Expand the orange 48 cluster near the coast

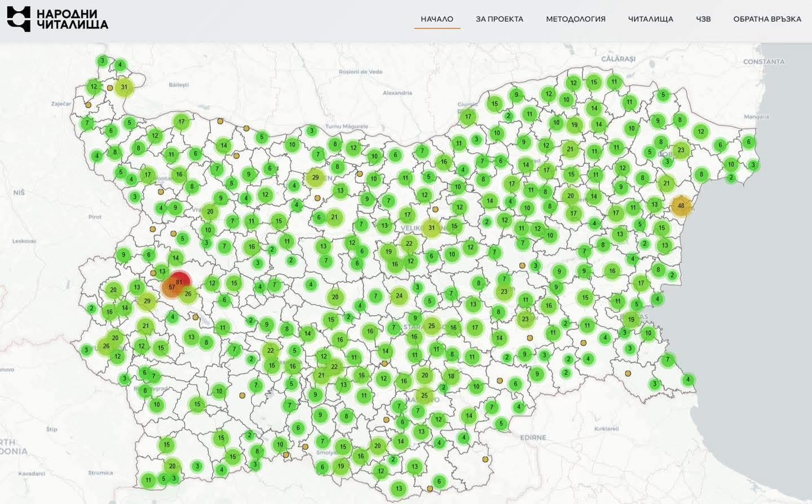[681, 206]
